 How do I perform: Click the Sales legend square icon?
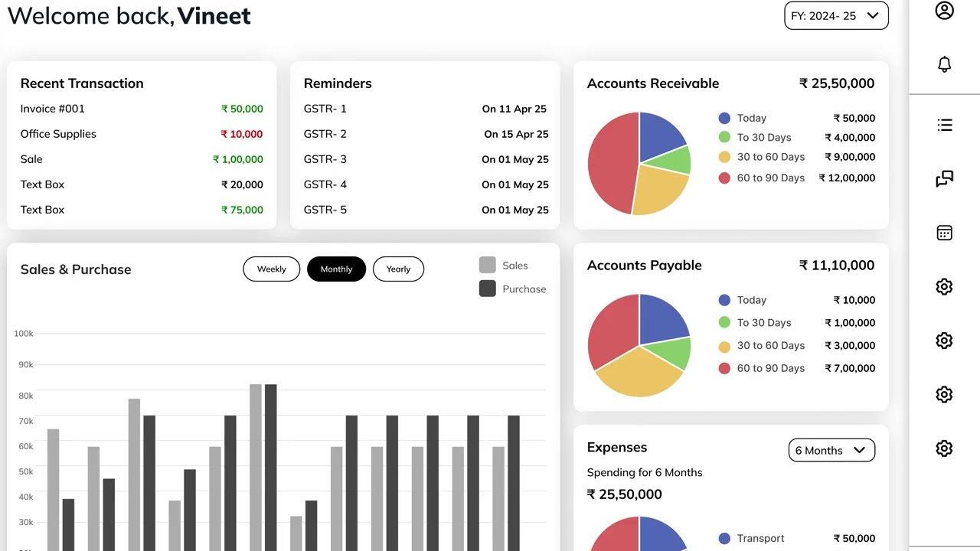point(487,266)
